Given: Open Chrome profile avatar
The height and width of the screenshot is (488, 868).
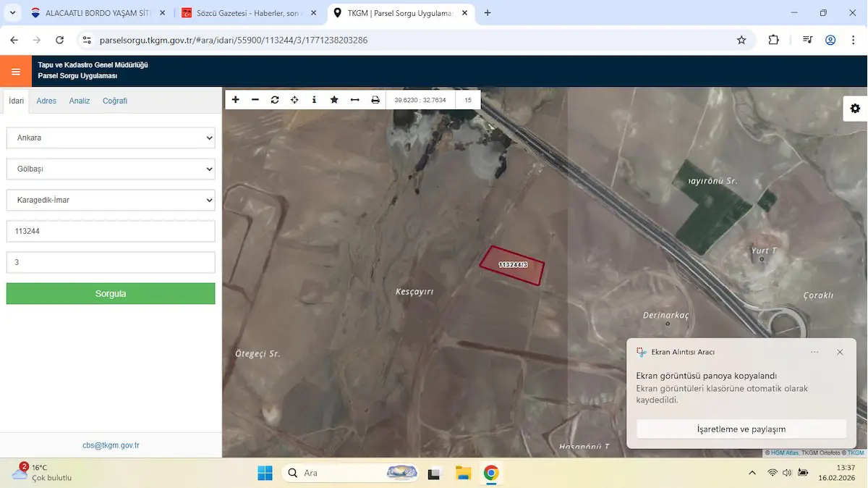Looking at the screenshot, I should [830, 41].
